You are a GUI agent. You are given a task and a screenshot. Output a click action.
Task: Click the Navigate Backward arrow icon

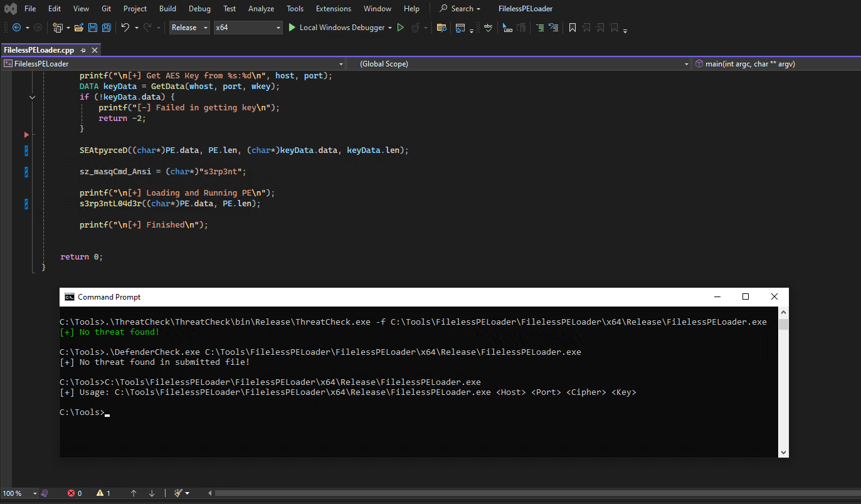(x=16, y=28)
